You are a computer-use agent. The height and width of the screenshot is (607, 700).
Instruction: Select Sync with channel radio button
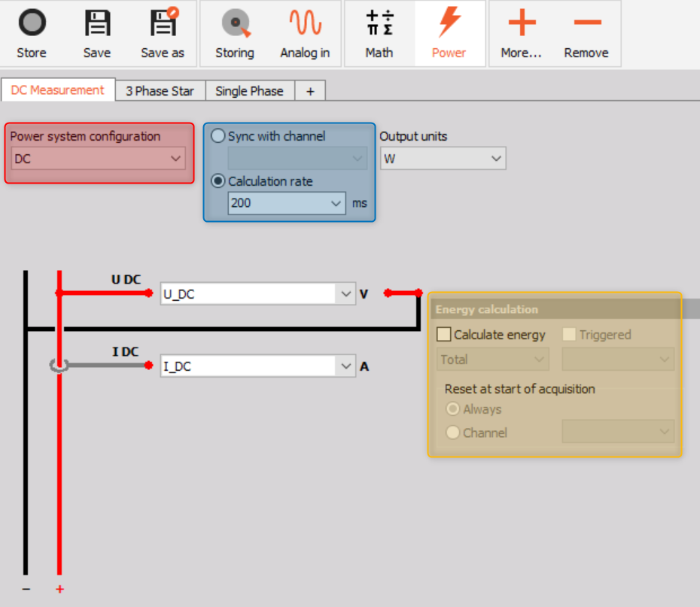(218, 135)
